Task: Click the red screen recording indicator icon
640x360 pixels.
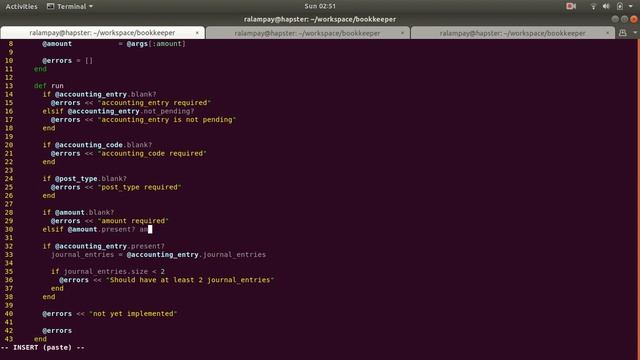Action: 571,6
